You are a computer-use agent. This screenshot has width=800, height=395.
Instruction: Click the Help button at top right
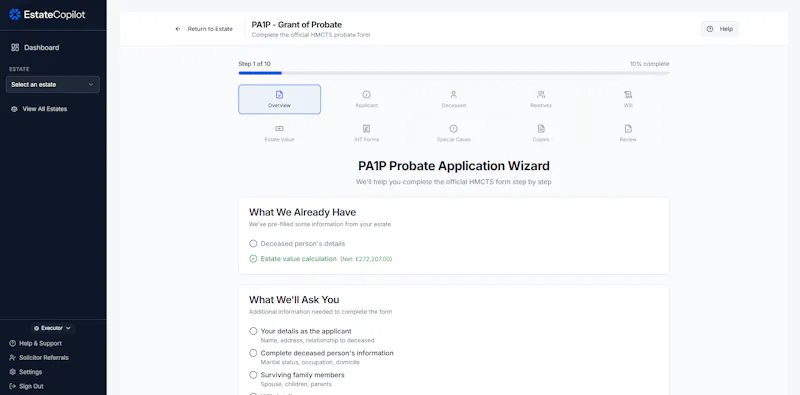[x=719, y=29]
